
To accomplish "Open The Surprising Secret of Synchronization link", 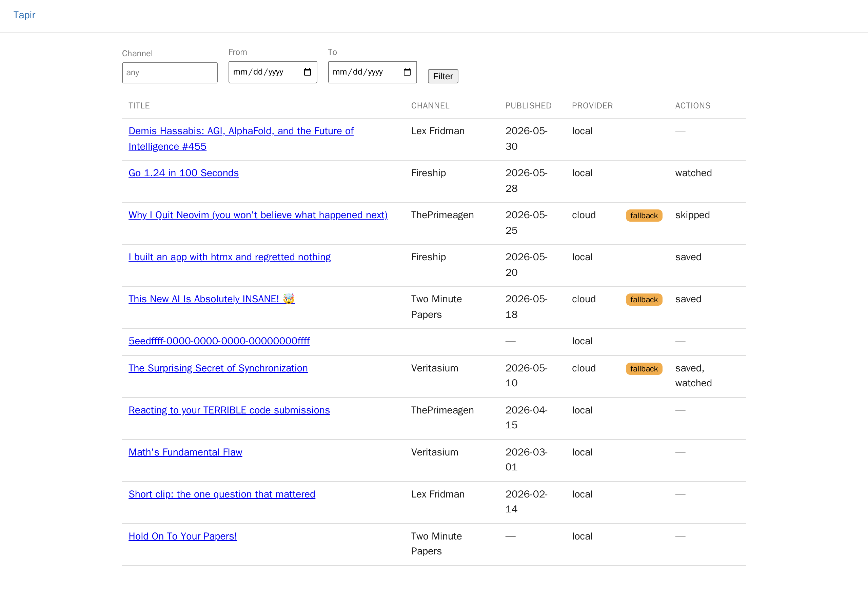I will [x=218, y=368].
